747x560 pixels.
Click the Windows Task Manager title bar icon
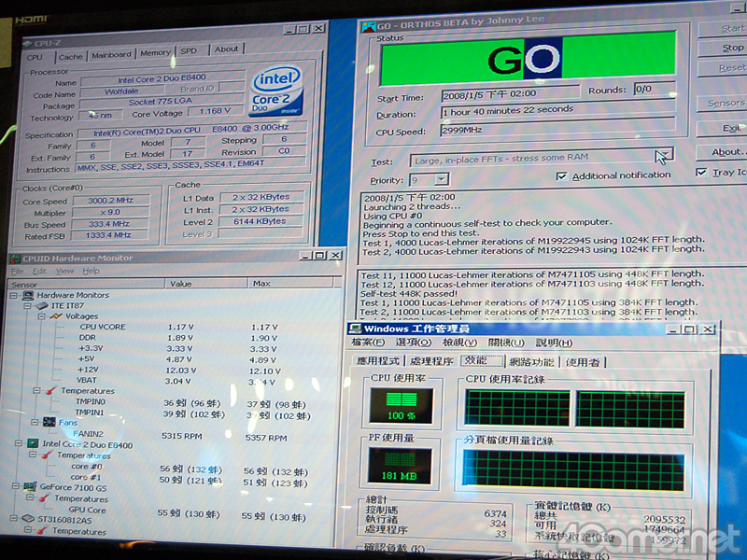(x=355, y=329)
